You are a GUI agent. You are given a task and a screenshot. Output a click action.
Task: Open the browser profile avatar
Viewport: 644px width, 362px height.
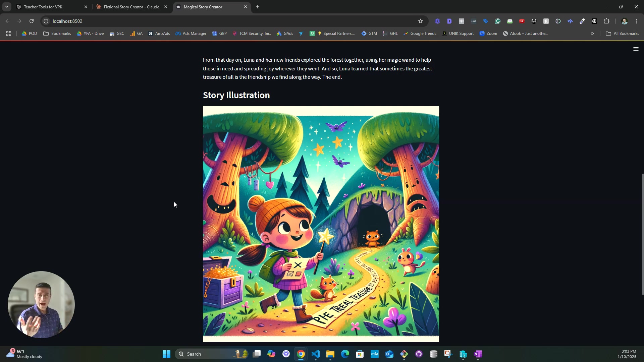pos(624,21)
